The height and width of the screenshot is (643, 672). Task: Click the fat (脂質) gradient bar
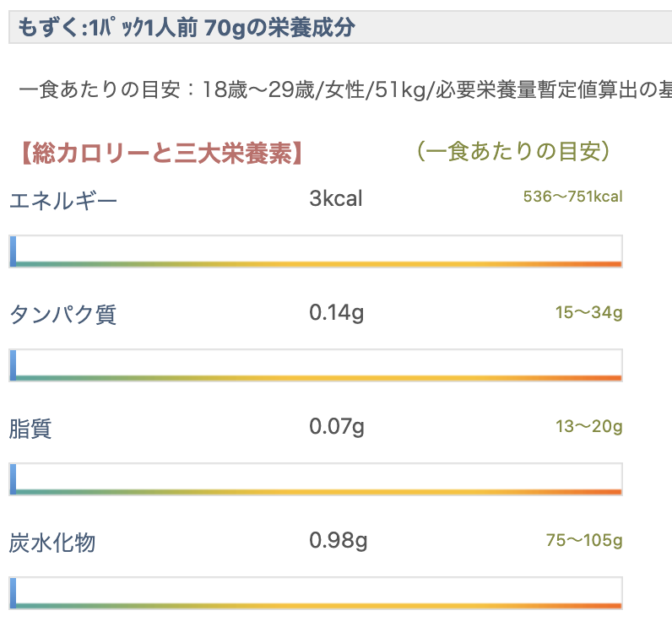pos(316,478)
